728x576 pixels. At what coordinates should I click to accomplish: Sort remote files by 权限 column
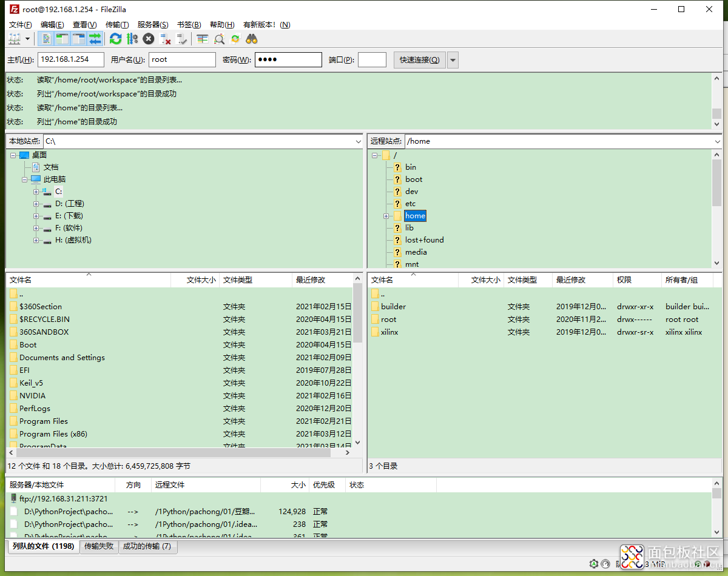[637, 280]
